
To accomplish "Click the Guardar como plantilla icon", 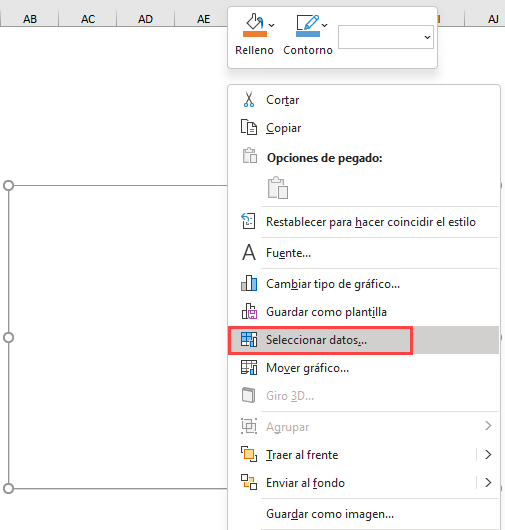I will (249, 311).
